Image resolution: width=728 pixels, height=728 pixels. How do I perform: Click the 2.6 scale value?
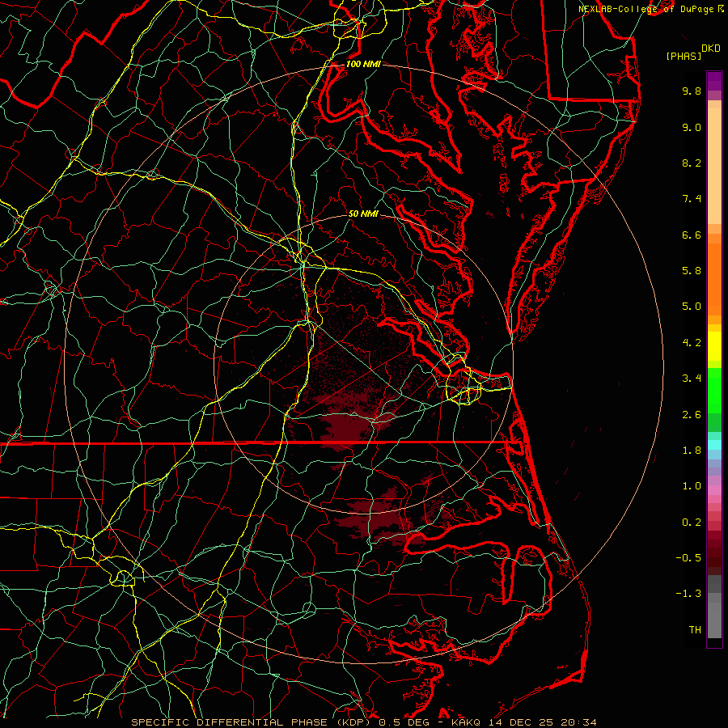pos(692,415)
